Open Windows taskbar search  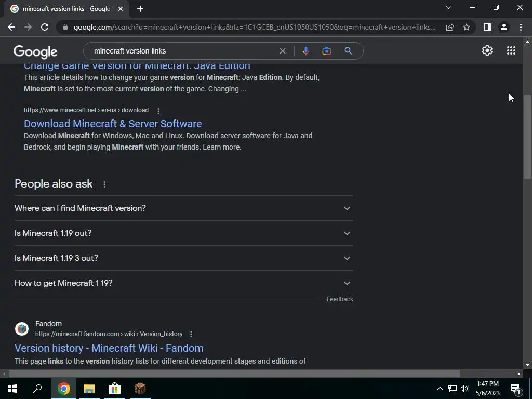37,389
